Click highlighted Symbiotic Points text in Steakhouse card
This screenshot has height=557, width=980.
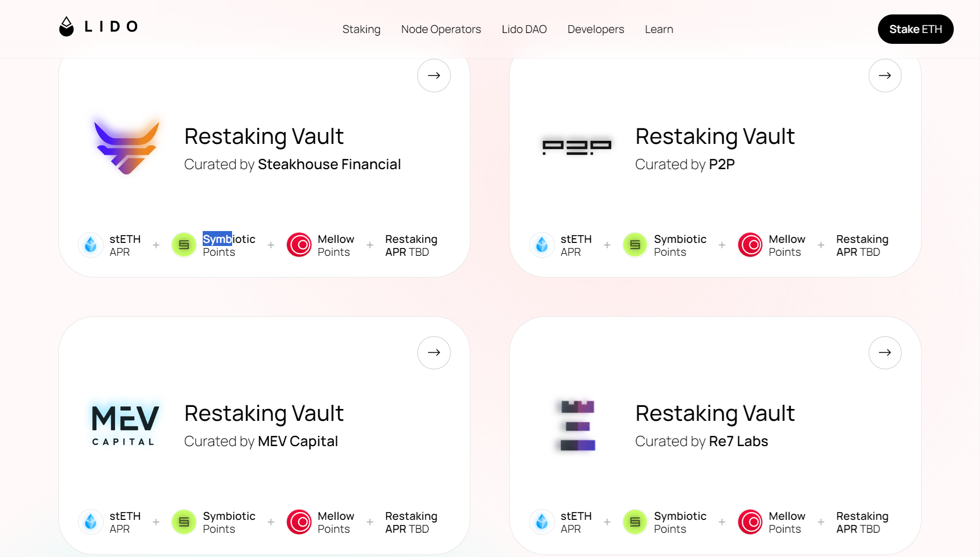[229, 245]
